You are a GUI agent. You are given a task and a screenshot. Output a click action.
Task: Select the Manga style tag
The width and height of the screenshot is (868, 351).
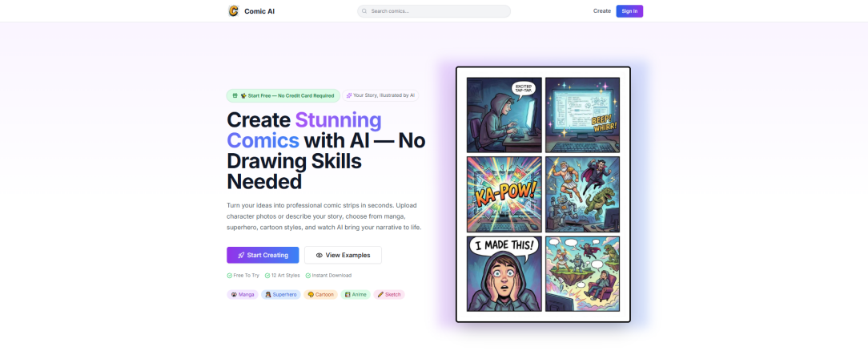point(243,295)
